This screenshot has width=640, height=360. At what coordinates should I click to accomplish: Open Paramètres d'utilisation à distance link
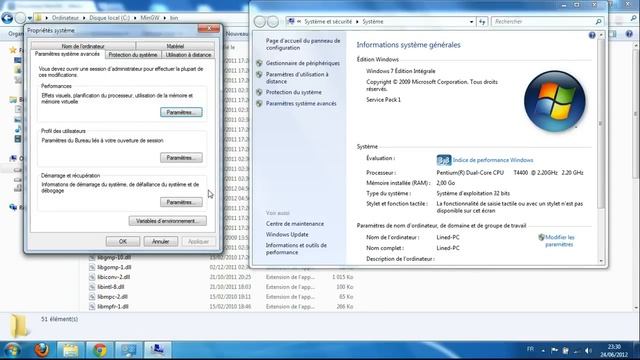(297, 78)
